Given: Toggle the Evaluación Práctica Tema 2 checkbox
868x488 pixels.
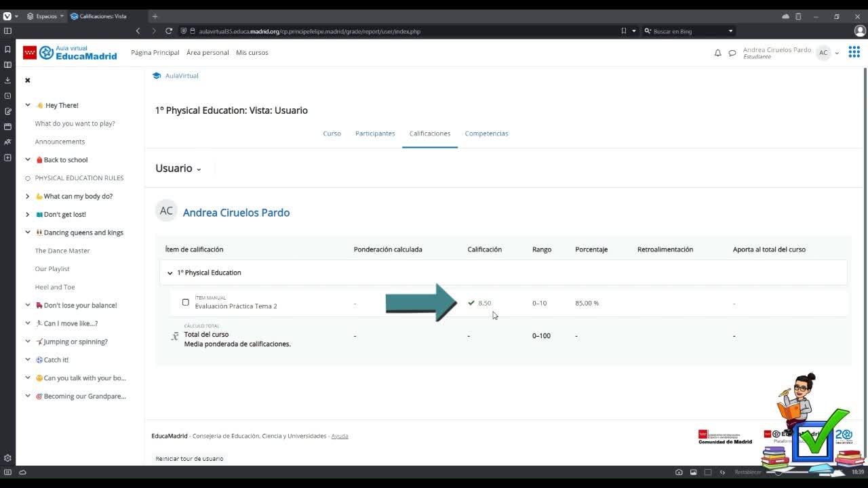Looking at the screenshot, I should click(186, 302).
